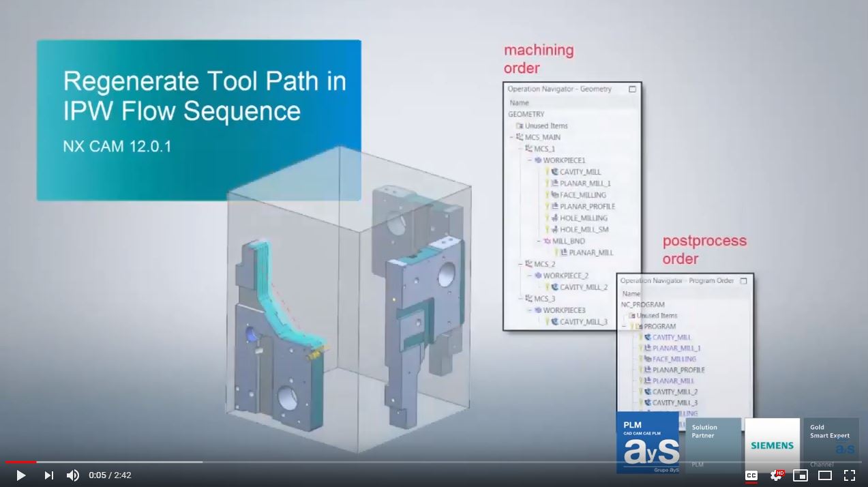Select PLANAR_MILL_1 in Program Order navigator
This screenshot has height=487, width=868.
coord(676,349)
